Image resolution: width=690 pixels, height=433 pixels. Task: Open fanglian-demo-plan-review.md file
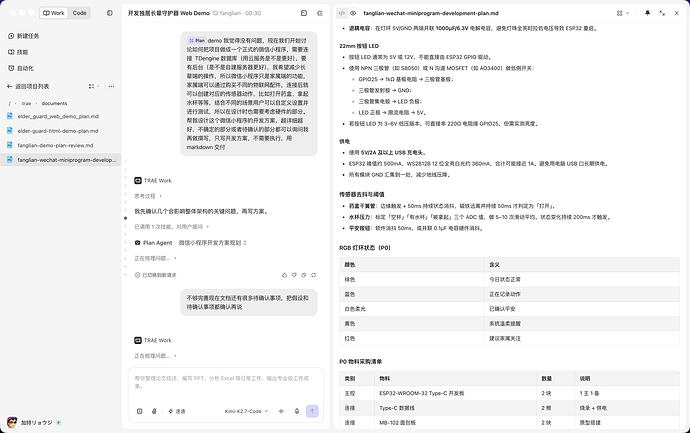click(x=55, y=146)
